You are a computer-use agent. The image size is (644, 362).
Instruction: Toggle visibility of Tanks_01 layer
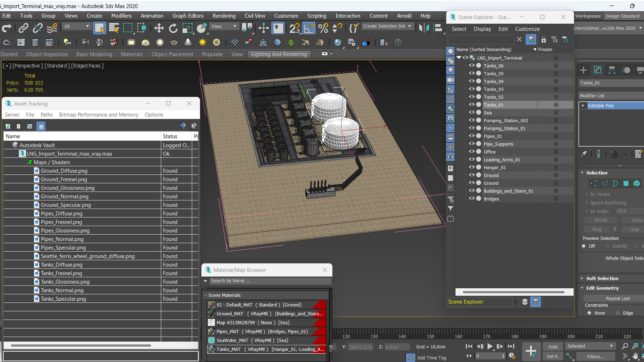(471, 105)
